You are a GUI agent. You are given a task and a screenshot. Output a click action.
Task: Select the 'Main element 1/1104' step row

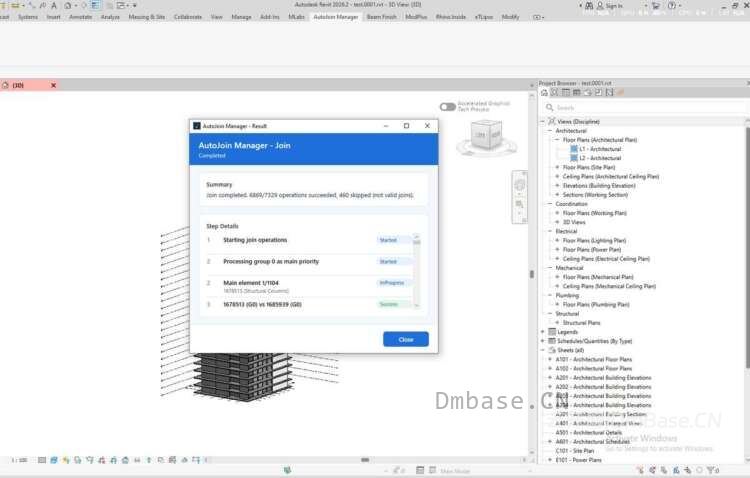(309, 286)
